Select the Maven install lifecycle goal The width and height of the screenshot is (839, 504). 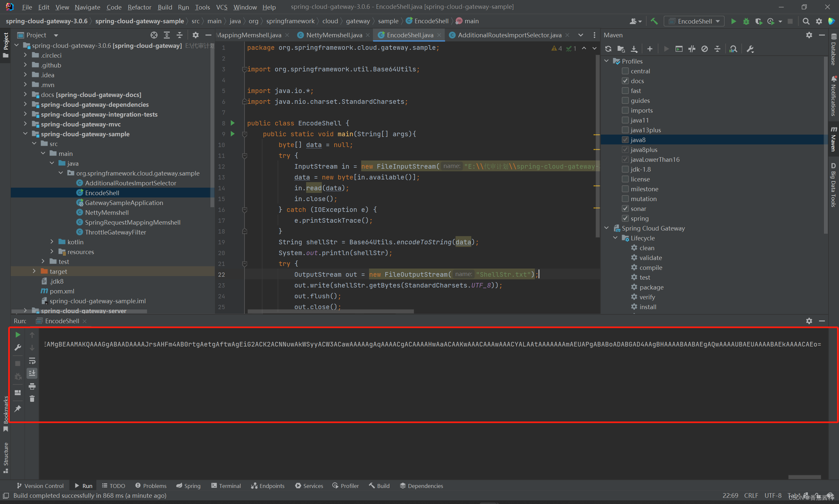pyautogui.click(x=648, y=307)
